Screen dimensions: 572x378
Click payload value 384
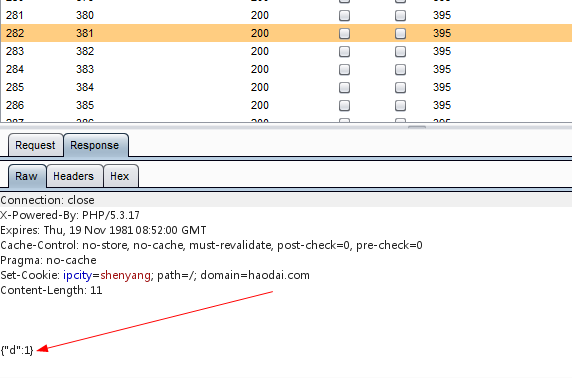click(x=85, y=87)
